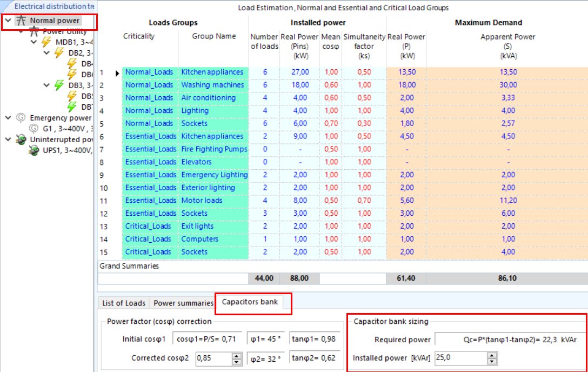Viewport: 588px width, 372px height.
Task: Click the DB2 lightning bolt icon
Action: pos(58,52)
